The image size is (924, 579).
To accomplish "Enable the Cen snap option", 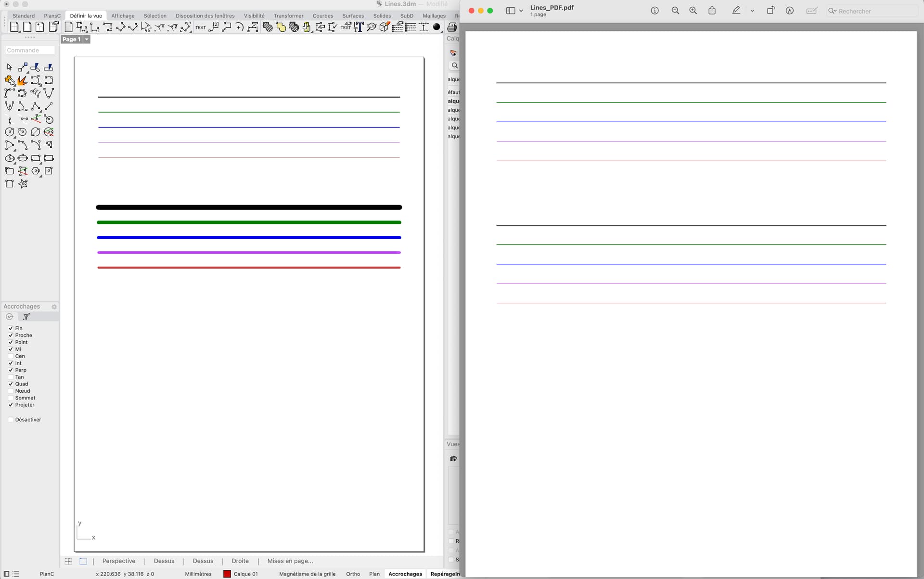I will tap(11, 356).
